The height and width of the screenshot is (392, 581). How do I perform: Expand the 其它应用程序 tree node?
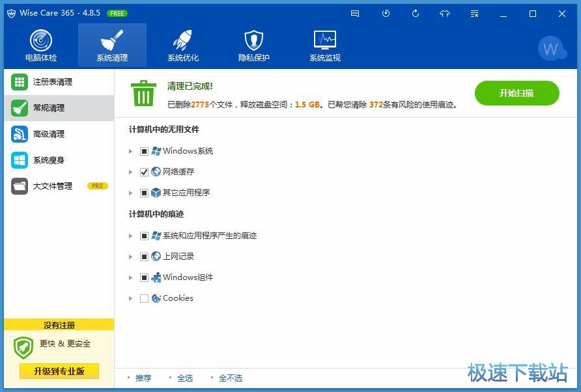point(130,193)
